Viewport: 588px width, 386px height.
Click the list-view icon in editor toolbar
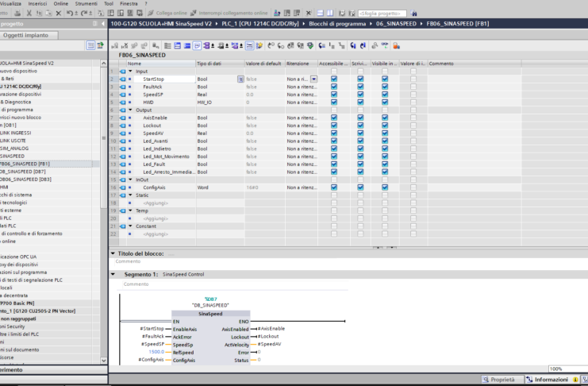(167, 46)
